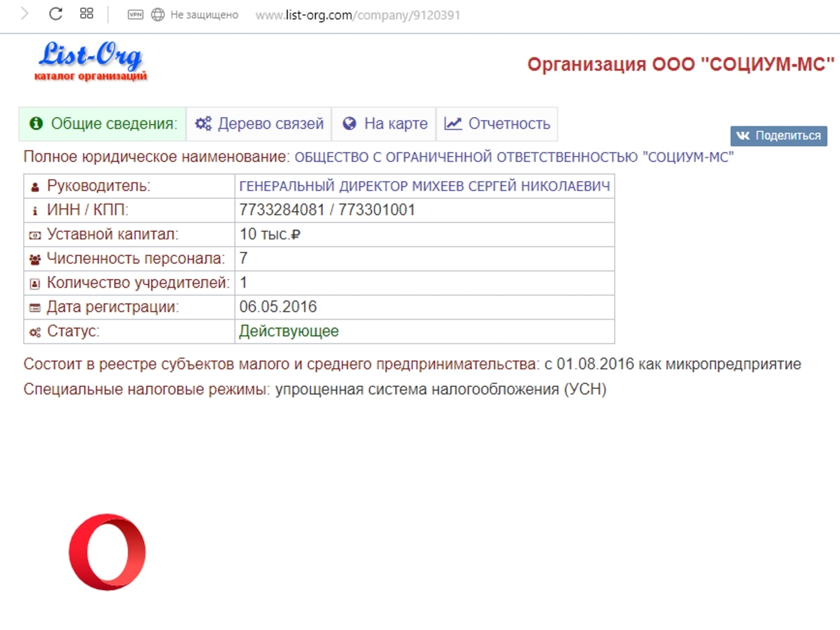The image size is (840, 630).
Task: Focus the list-org.com address field
Action: [358, 15]
